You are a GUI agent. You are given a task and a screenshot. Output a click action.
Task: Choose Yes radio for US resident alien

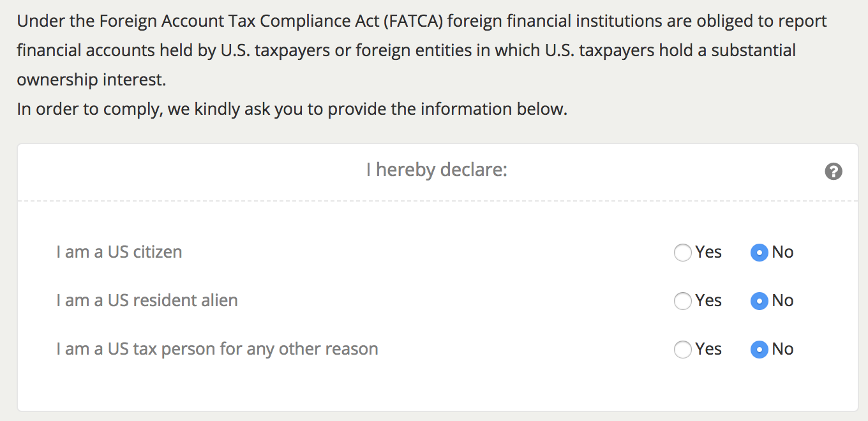[x=683, y=301]
